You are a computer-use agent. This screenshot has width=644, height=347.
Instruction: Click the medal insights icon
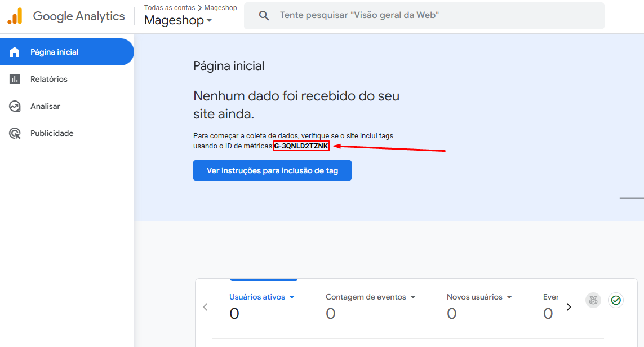(x=593, y=300)
